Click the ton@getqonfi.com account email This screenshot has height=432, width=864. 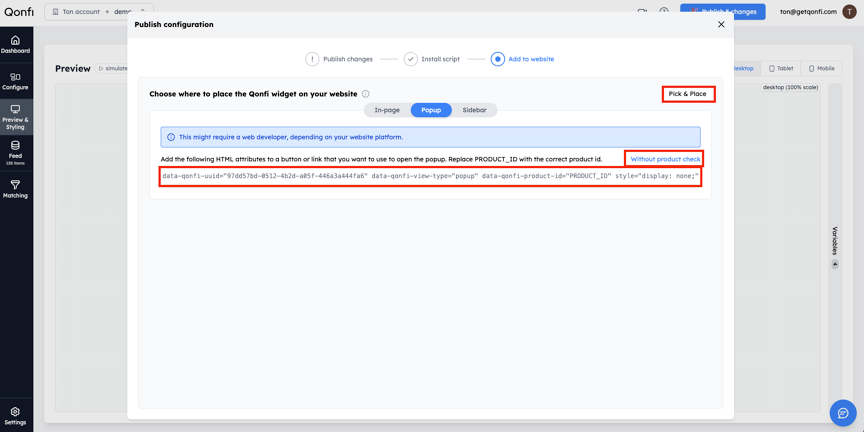click(x=808, y=12)
